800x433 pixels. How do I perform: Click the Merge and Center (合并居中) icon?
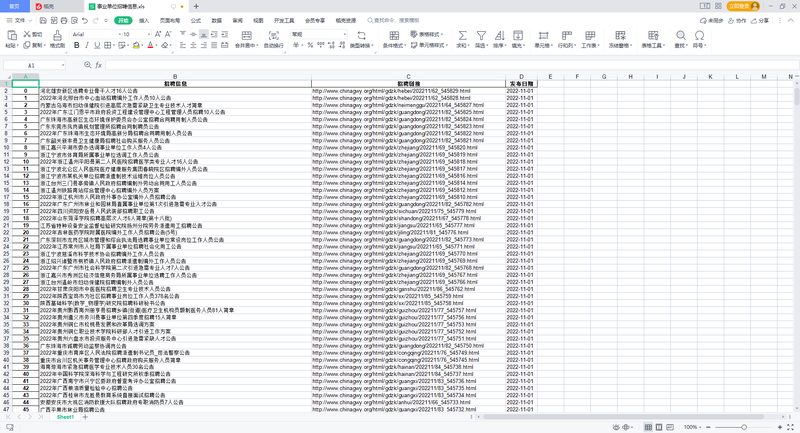[x=246, y=35]
